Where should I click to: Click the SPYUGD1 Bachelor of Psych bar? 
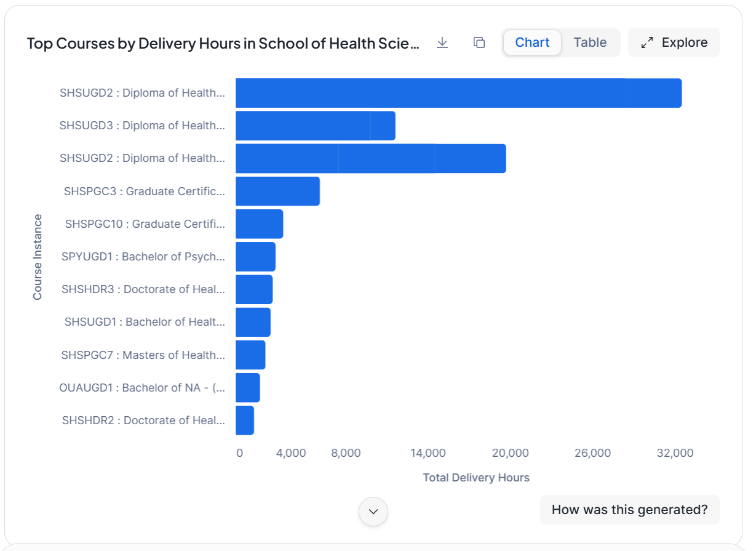(x=255, y=257)
